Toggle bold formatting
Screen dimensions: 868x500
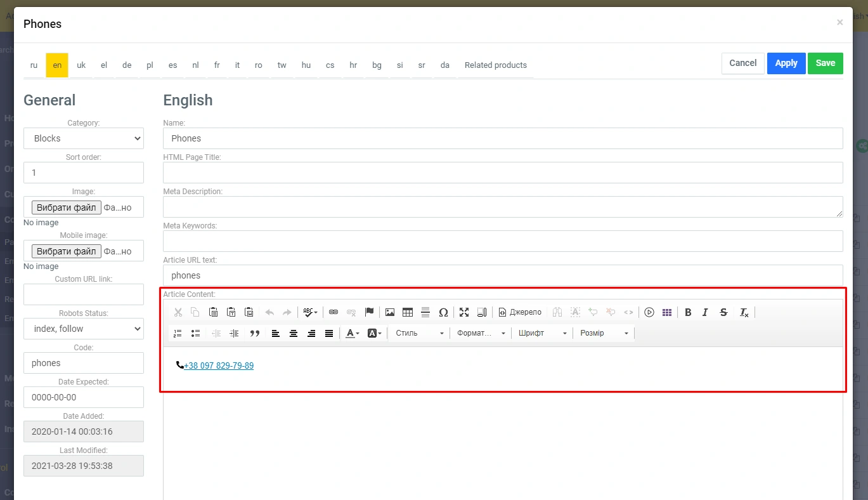pyautogui.click(x=688, y=312)
